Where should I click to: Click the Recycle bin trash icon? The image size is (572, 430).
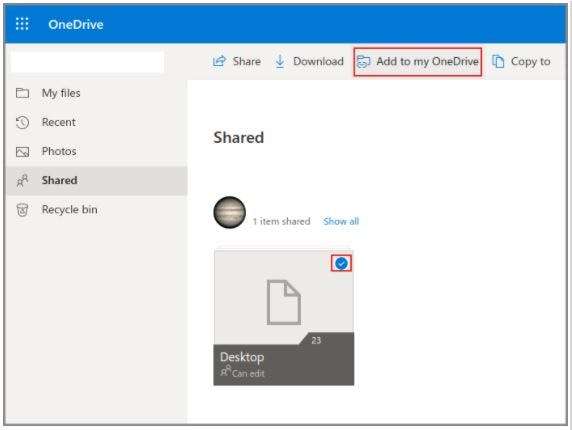(x=23, y=210)
